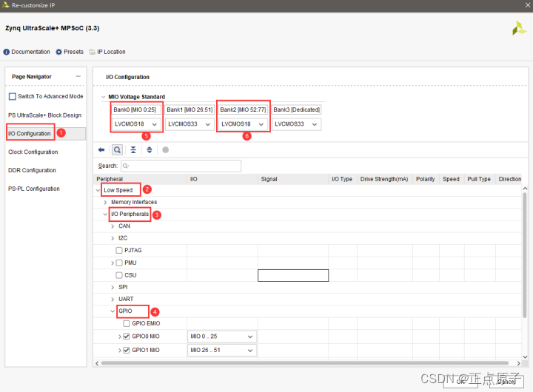This screenshot has height=392, width=533.
Task: Open Bank0 LVCMOS18 voltage dropdown
Action: (135, 124)
